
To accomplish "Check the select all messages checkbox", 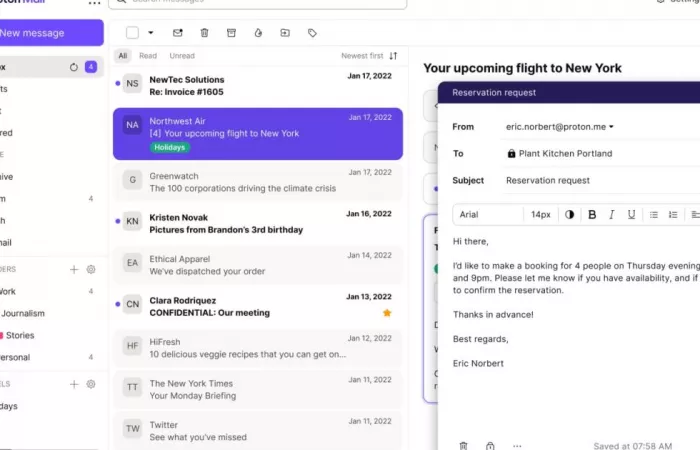I will tap(132, 33).
